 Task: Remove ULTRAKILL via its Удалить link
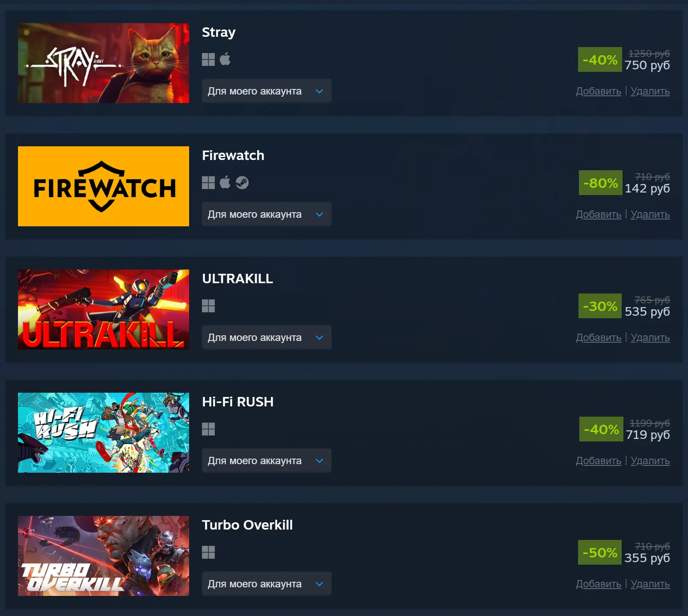(x=650, y=338)
